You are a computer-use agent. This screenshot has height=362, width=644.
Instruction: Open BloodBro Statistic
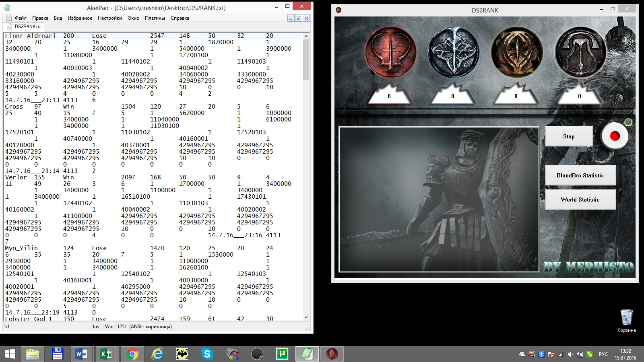tap(580, 175)
